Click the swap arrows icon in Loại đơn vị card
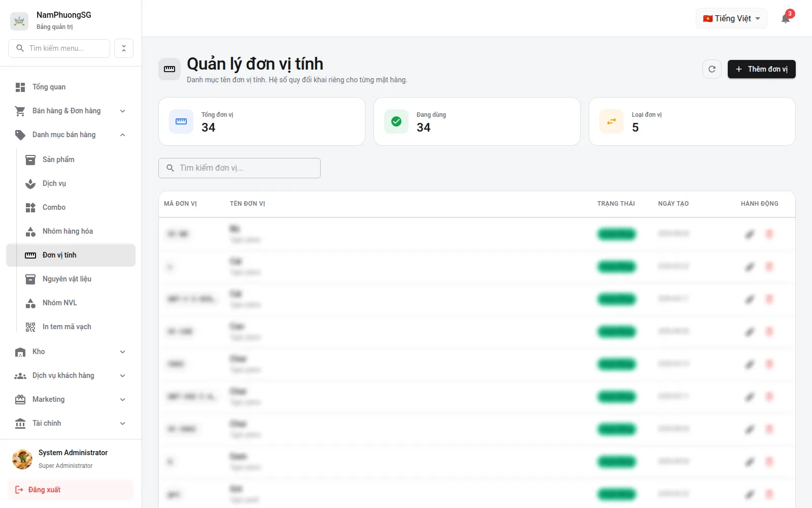 click(612, 121)
